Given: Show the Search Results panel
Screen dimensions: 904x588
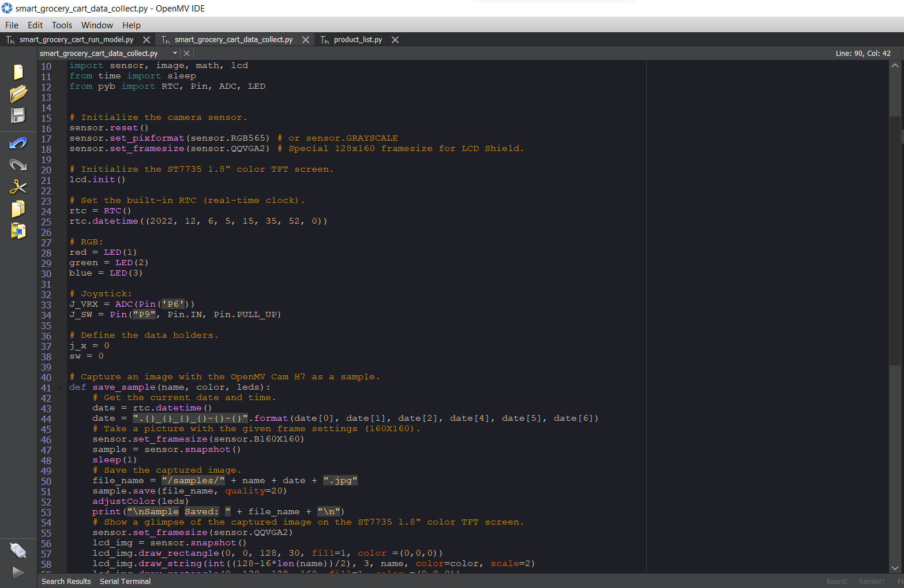Looking at the screenshot, I should (66, 581).
